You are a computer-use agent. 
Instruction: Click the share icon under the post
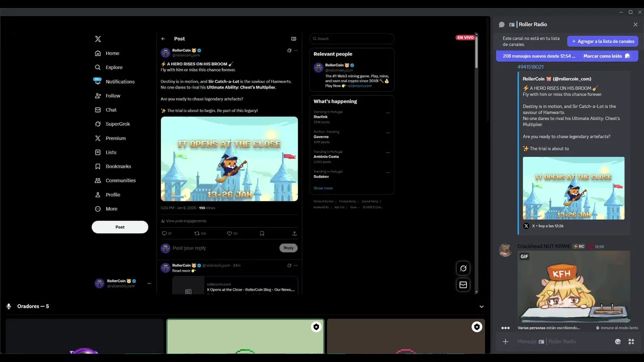294,233
